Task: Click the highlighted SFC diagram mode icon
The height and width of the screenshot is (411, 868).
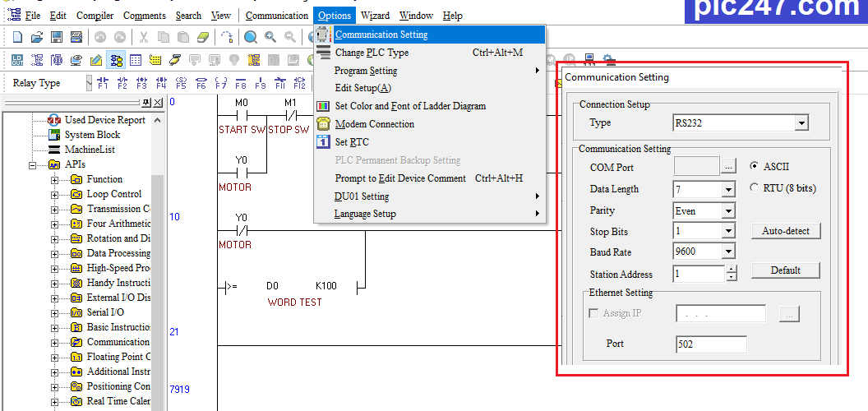Action: [116, 60]
